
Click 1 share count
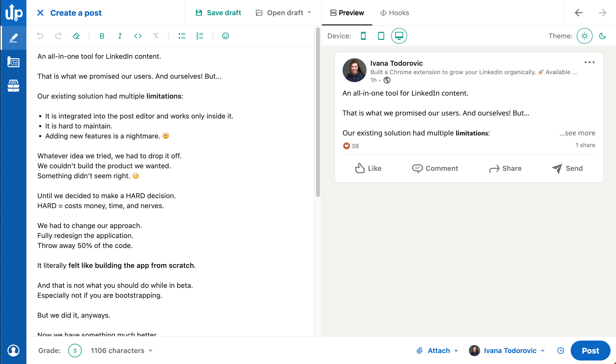pyautogui.click(x=585, y=145)
